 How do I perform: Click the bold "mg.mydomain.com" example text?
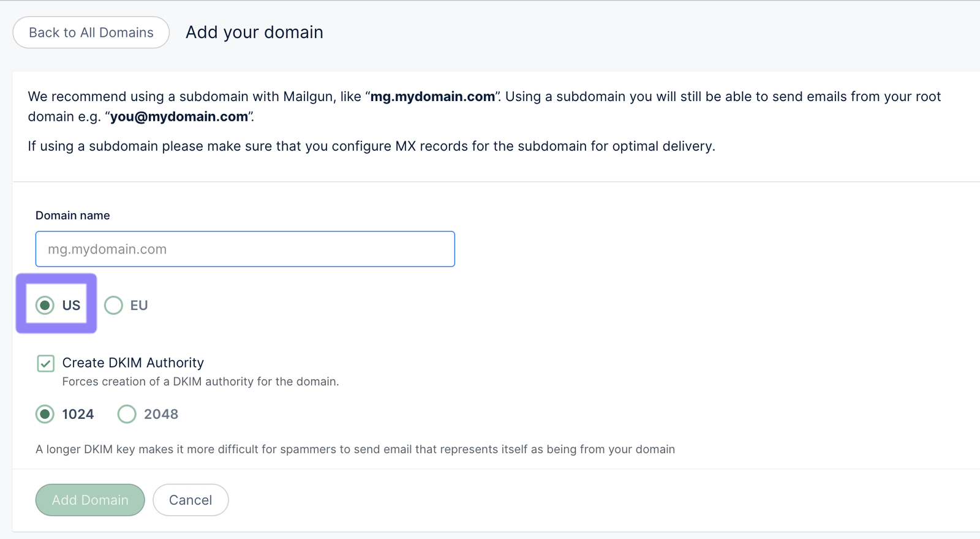[x=432, y=97]
